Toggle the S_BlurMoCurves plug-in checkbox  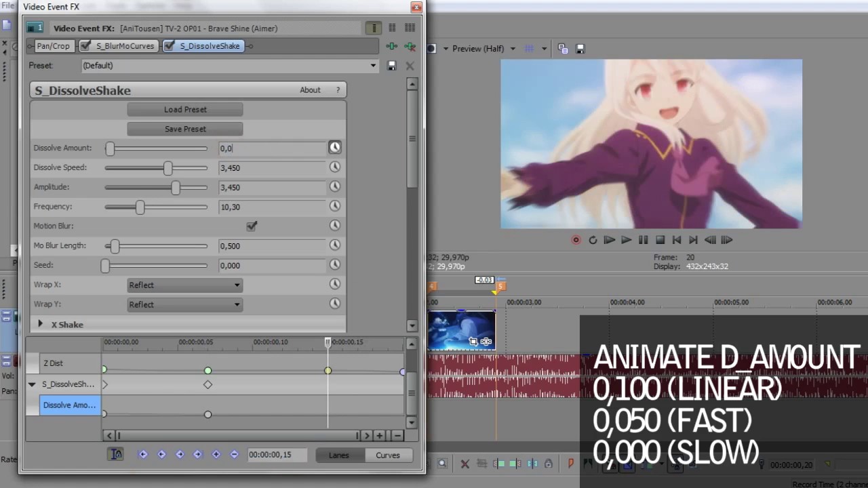coord(85,46)
